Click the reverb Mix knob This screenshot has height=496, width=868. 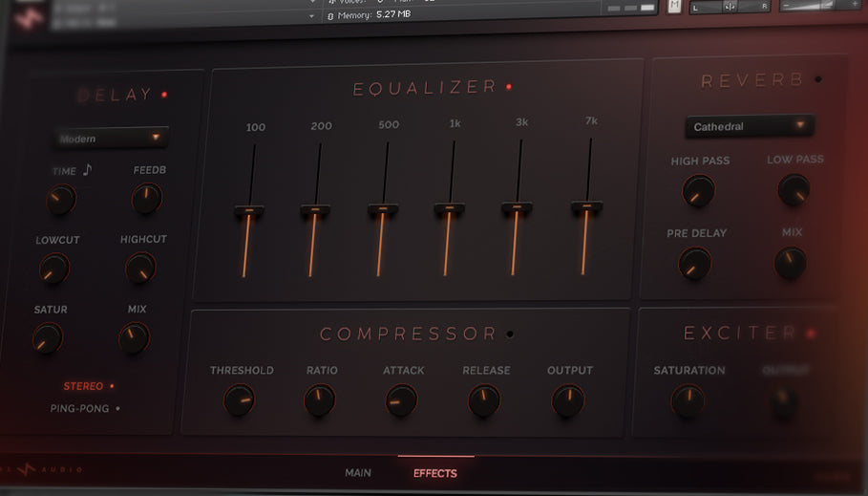pyautogui.click(x=790, y=263)
